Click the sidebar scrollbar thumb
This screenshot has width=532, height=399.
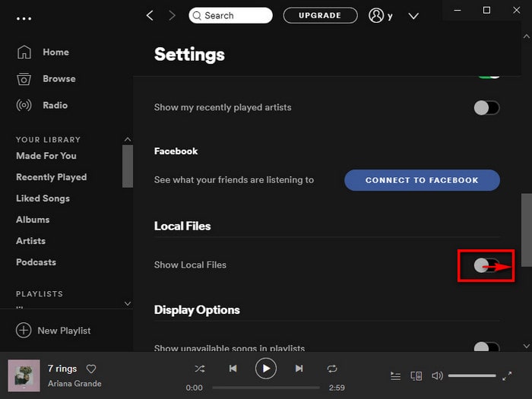tap(128, 166)
